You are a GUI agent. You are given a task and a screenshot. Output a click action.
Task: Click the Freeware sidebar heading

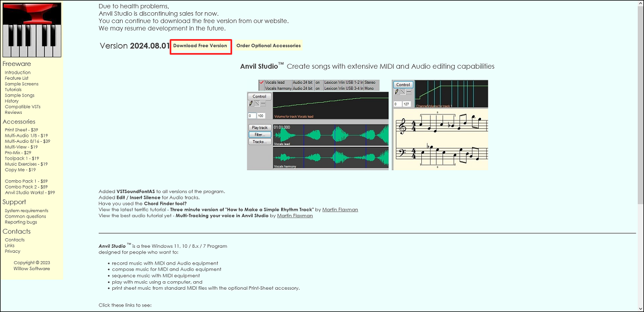[x=17, y=64]
